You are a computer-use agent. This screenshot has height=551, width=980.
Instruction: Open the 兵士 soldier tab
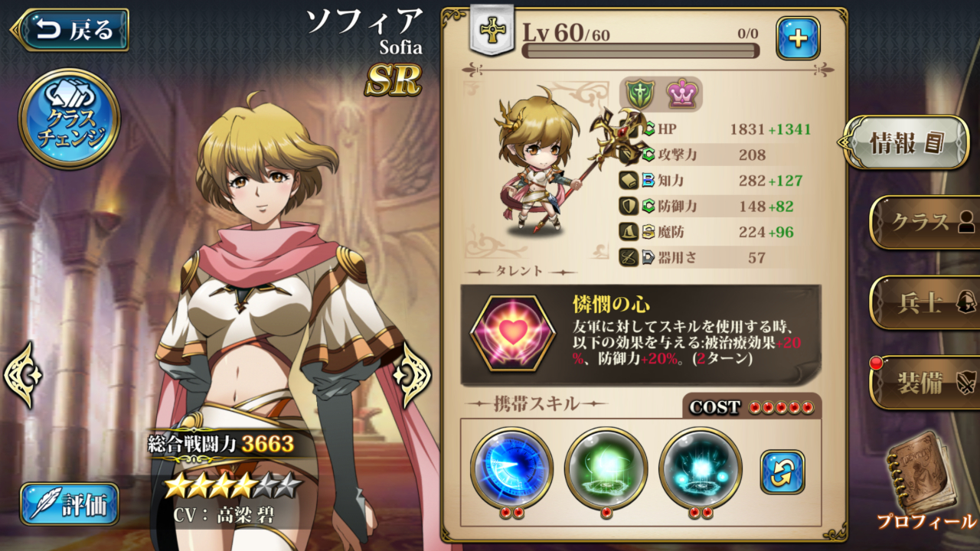(925, 302)
